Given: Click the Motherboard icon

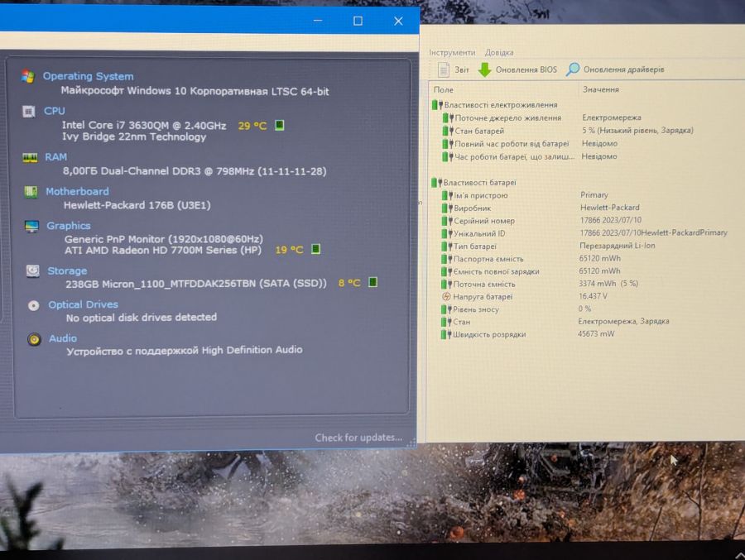Looking at the screenshot, I should tap(31, 192).
